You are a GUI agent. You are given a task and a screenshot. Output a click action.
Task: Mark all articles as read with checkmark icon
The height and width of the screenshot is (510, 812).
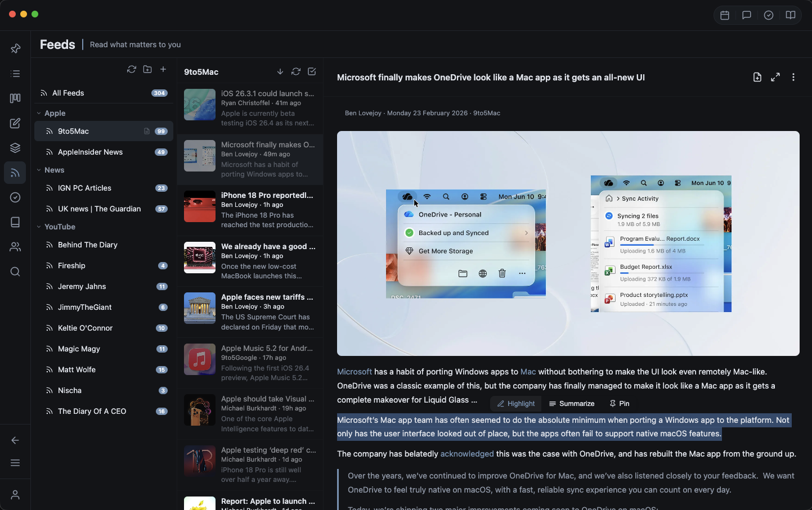point(312,72)
